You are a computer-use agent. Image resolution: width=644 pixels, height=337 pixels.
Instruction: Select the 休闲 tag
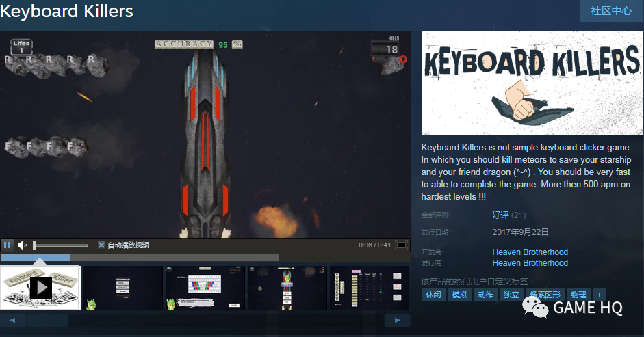[x=433, y=295]
